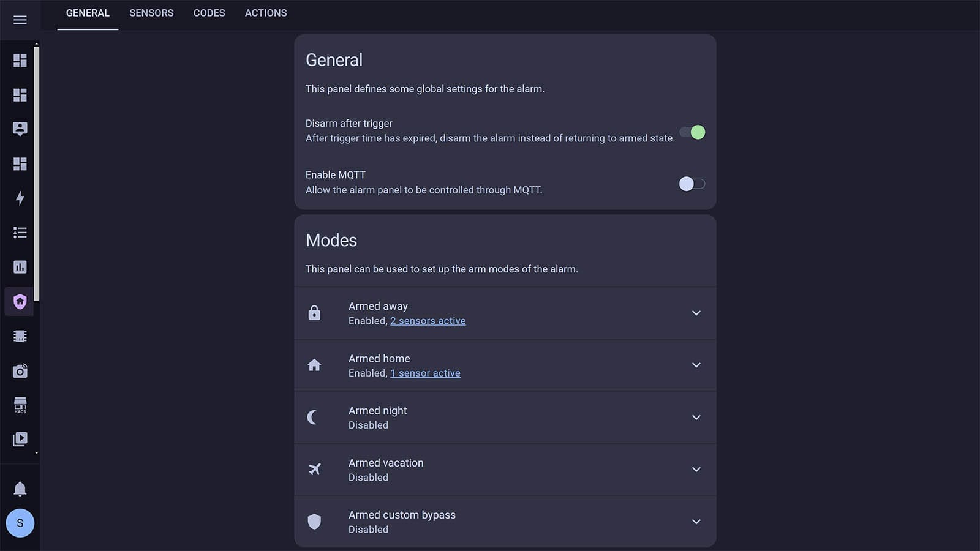Open the History bar chart icon

20,267
